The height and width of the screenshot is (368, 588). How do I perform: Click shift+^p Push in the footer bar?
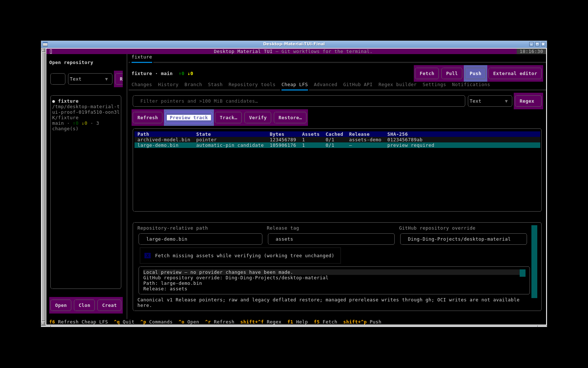tap(362, 322)
